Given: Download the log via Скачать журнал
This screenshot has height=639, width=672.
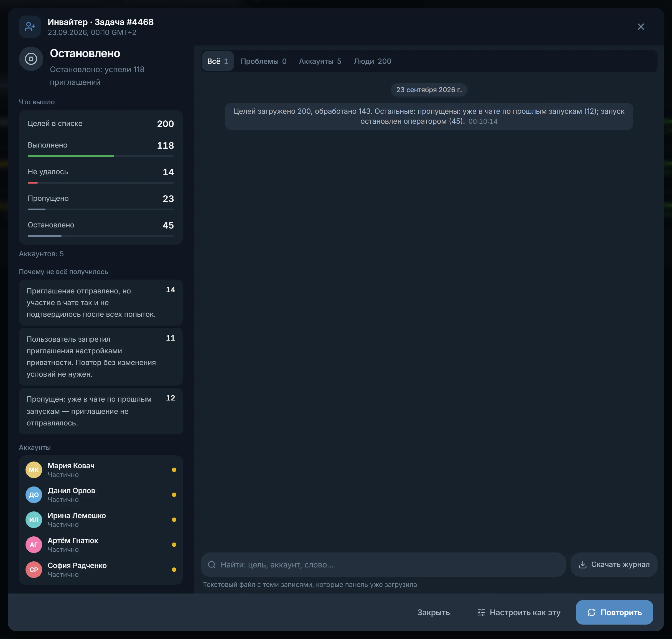Looking at the screenshot, I should click(x=614, y=564).
